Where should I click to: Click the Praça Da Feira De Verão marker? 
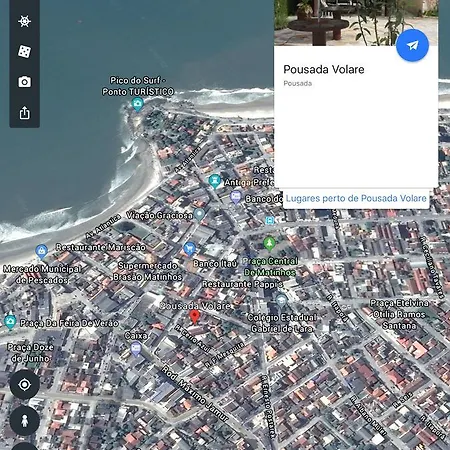click(10, 322)
